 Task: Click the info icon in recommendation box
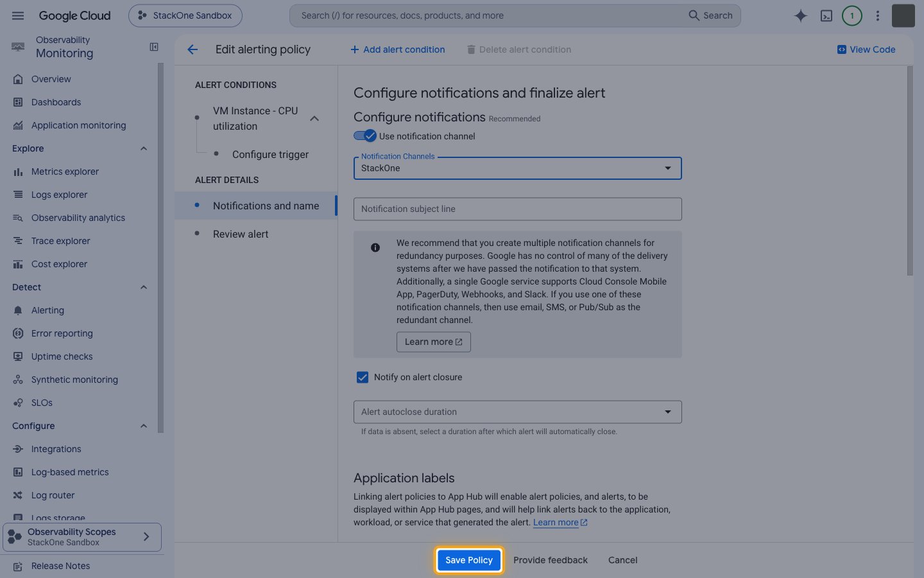point(375,247)
